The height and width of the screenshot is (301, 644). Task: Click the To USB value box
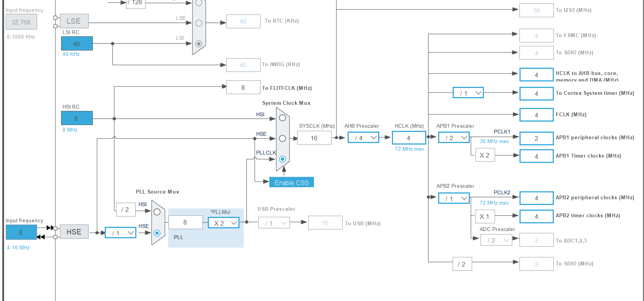coord(325,223)
